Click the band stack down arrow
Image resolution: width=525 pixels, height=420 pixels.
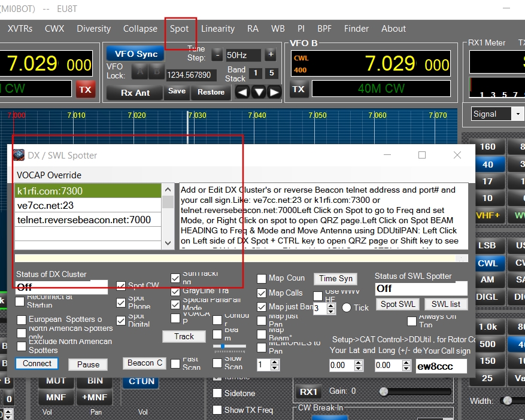pyautogui.click(x=258, y=92)
